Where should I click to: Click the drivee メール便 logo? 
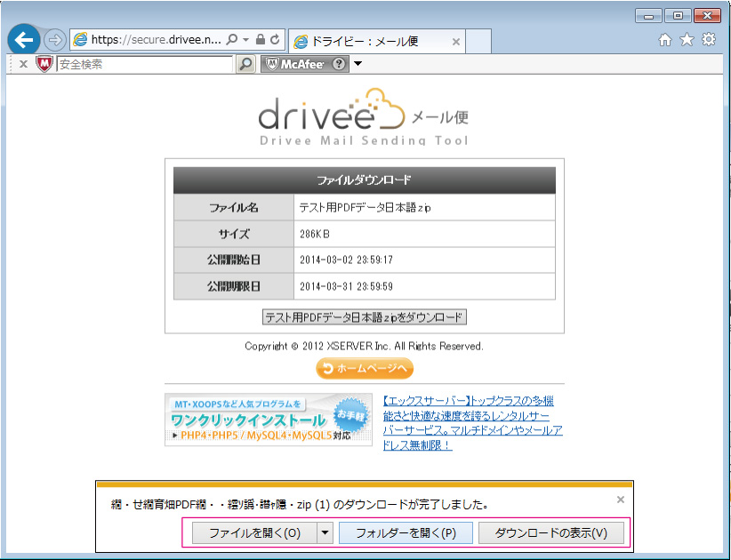point(364,116)
